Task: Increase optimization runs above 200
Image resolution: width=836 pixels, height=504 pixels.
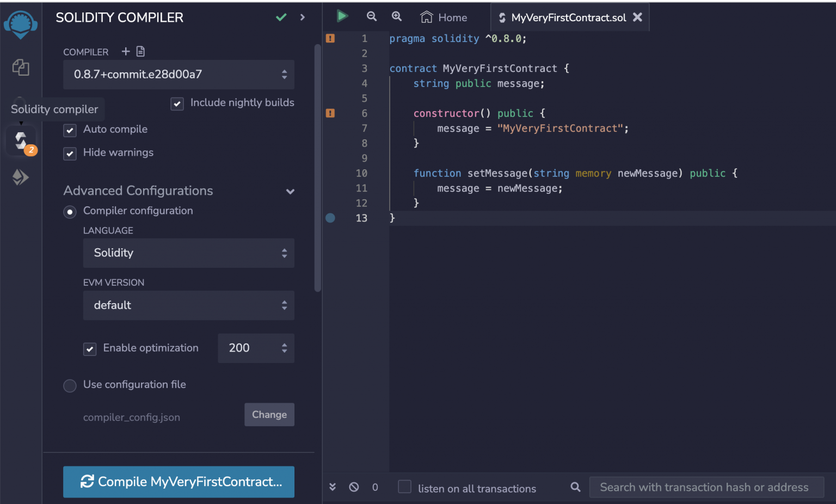Action: (x=284, y=345)
